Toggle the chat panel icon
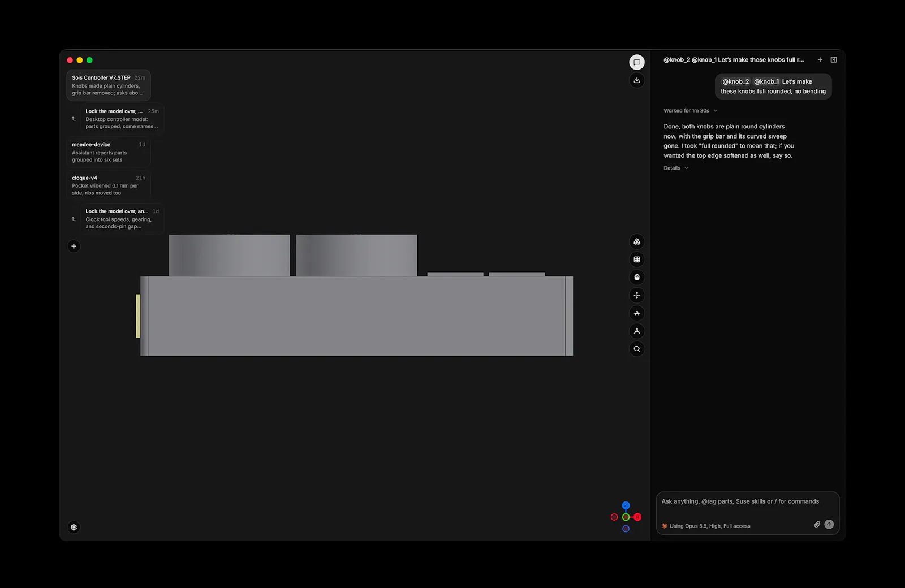This screenshot has height=588, width=905. coord(637,62)
